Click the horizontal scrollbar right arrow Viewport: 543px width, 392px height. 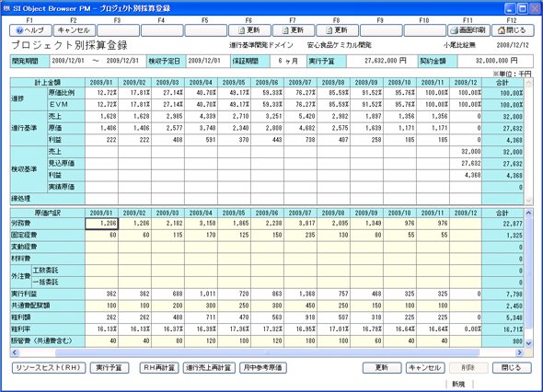point(519,352)
